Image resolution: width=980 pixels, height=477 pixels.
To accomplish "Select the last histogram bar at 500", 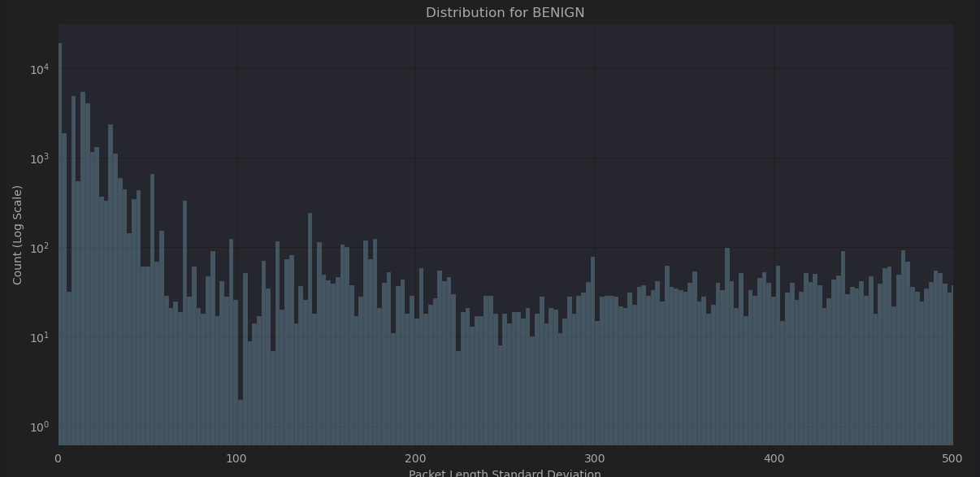I will (952, 365).
